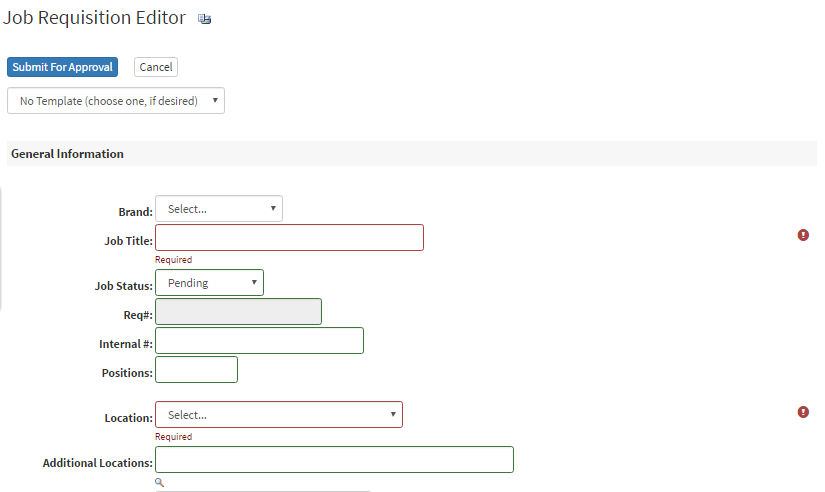The width and height of the screenshot is (825, 492).
Task: Click the Additional Locations label text
Action: click(x=97, y=463)
